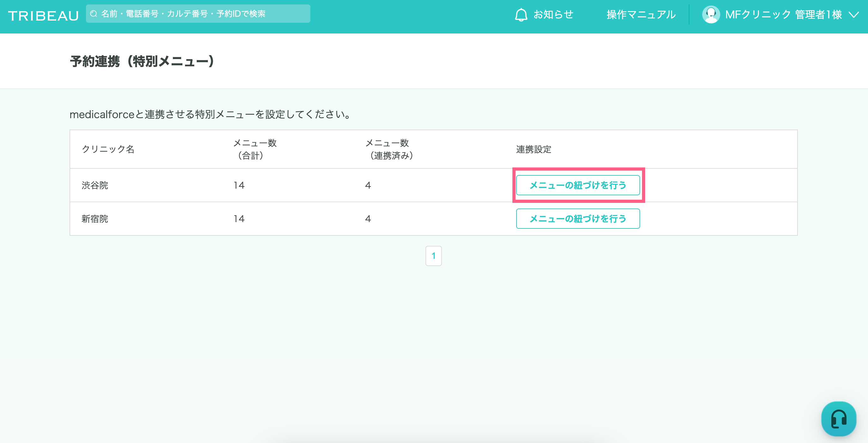Click メニューの紐づけを行う for 渋谷院
The height and width of the screenshot is (443, 868).
(578, 185)
